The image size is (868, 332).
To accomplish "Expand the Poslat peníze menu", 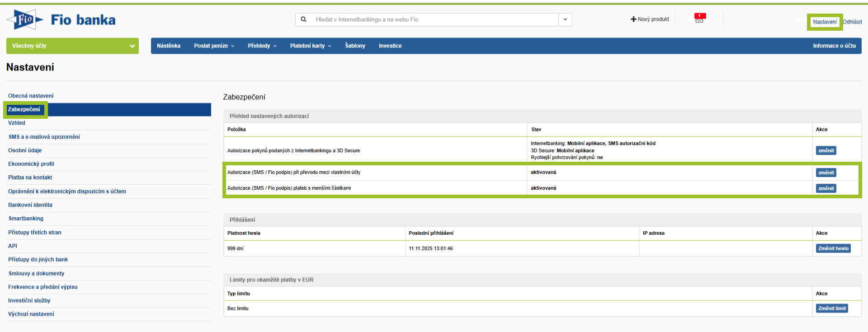I will point(214,46).
